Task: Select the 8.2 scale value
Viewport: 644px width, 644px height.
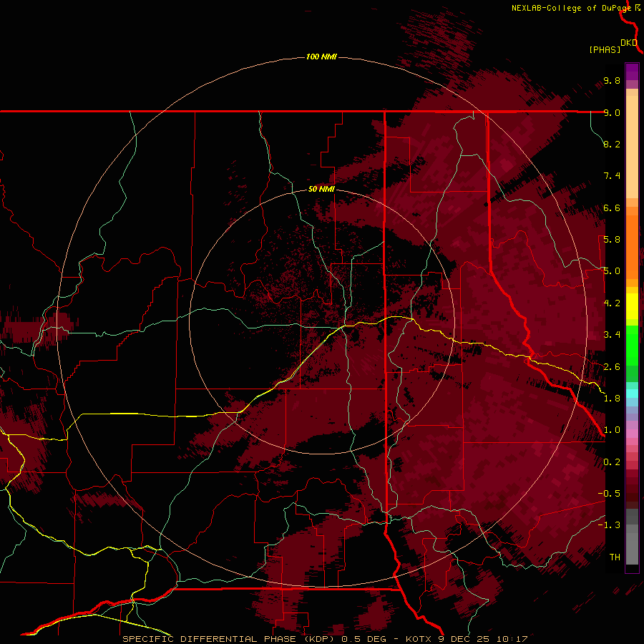Action: (x=612, y=144)
